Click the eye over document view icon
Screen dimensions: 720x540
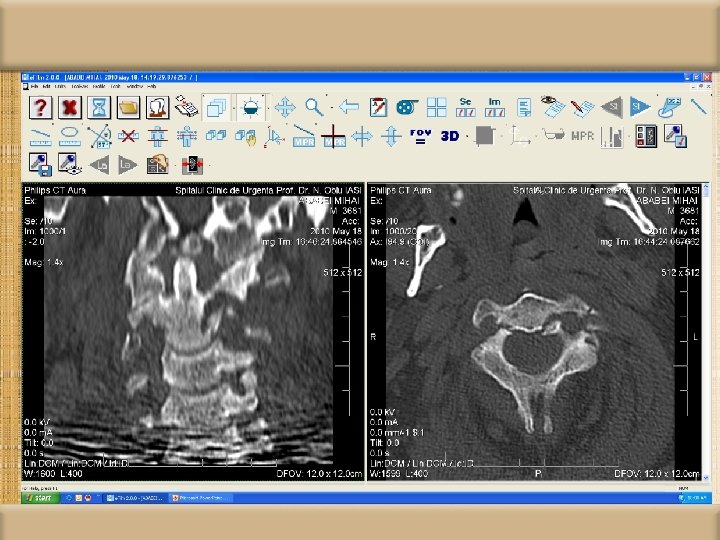[x=552, y=107]
